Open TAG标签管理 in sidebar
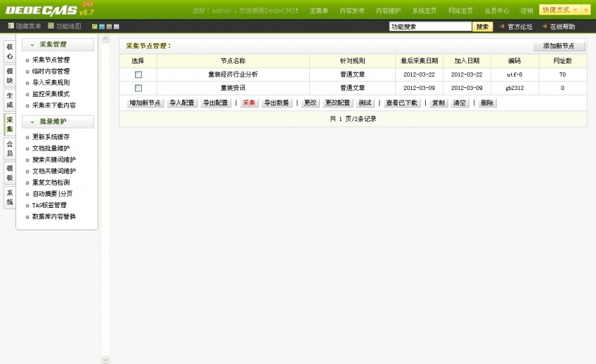This screenshot has height=364, width=596. point(50,205)
